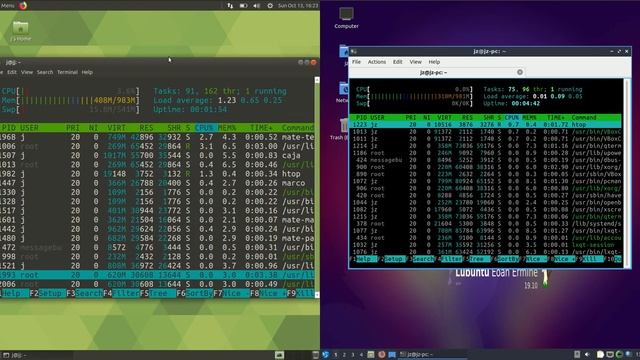Click F3 Search in QTerminal htop footer
Screen dimensions: 640x360
pyautogui.click(x=420, y=259)
